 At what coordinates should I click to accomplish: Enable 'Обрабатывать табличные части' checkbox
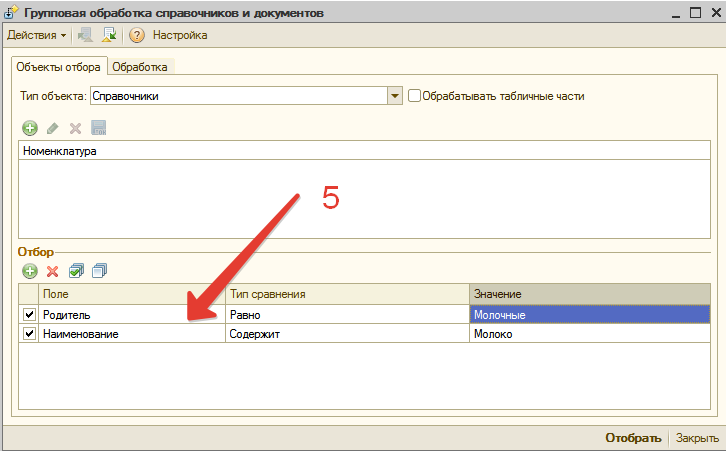[x=414, y=96]
